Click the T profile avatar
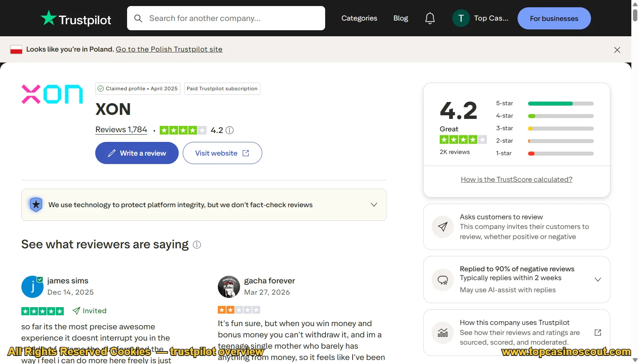This screenshot has width=639, height=364. [x=461, y=18]
